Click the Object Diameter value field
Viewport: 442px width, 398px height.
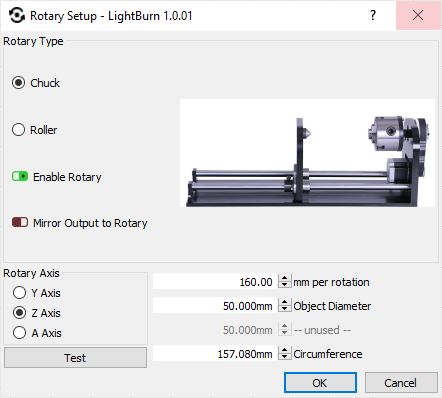click(215, 306)
